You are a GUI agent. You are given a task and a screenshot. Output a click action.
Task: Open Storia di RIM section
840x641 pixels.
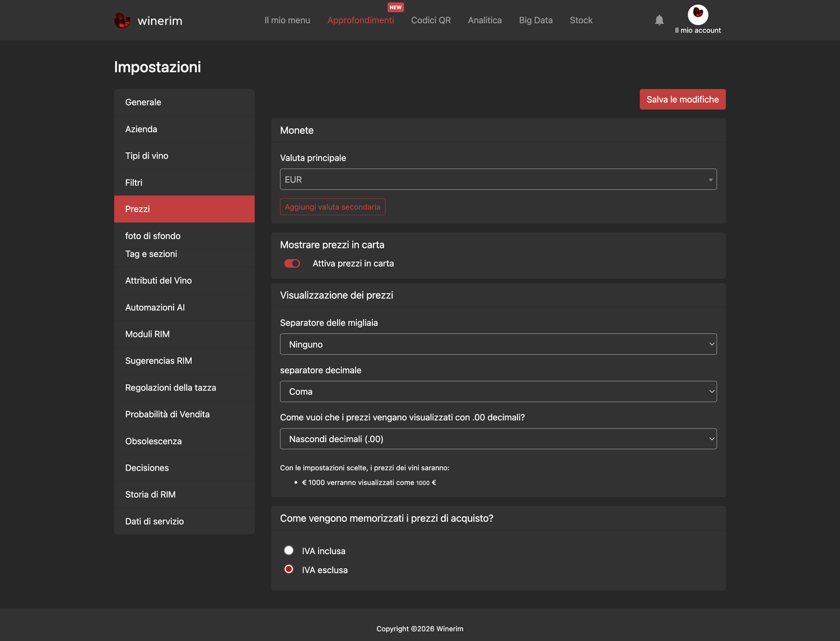(x=184, y=494)
